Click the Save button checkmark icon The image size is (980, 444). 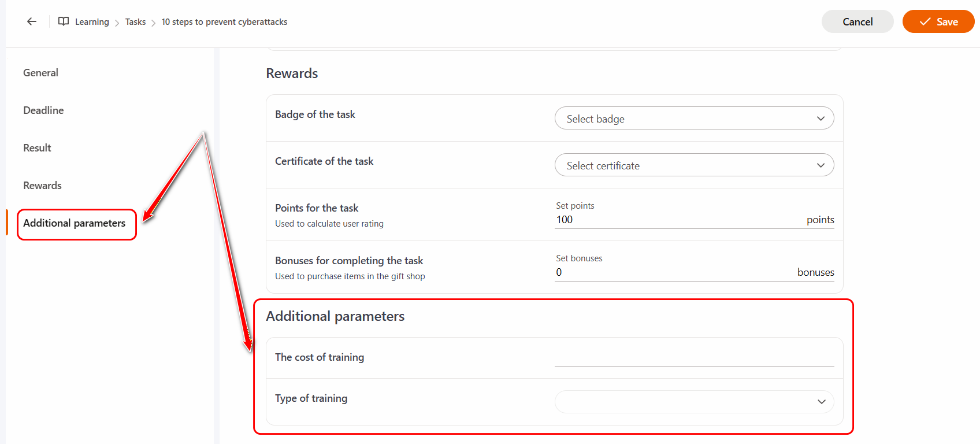tap(925, 21)
